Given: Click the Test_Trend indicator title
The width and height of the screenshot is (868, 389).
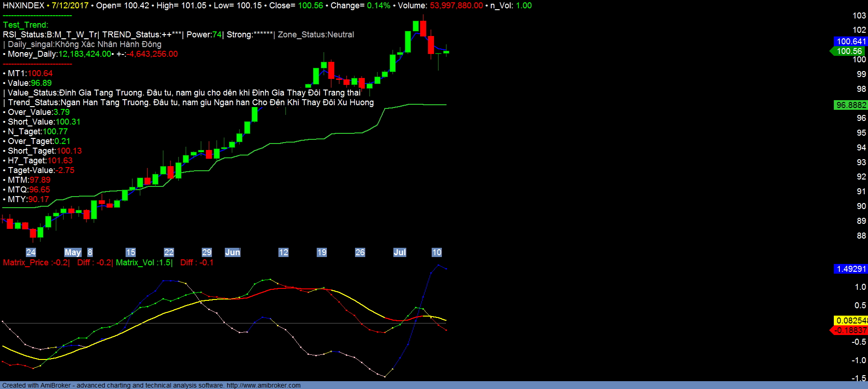Looking at the screenshot, I should [x=25, y=25].
